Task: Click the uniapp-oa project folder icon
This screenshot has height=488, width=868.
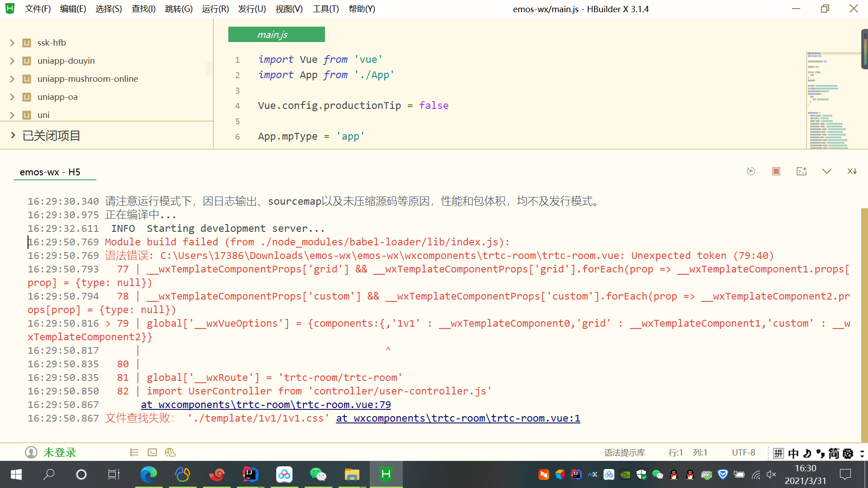Action: pos(27,97)
